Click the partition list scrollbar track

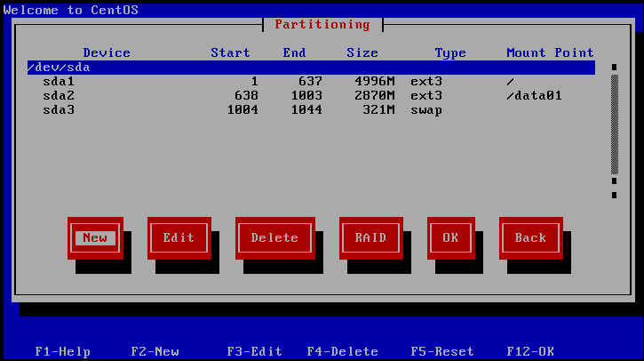[x=614, y=124]
